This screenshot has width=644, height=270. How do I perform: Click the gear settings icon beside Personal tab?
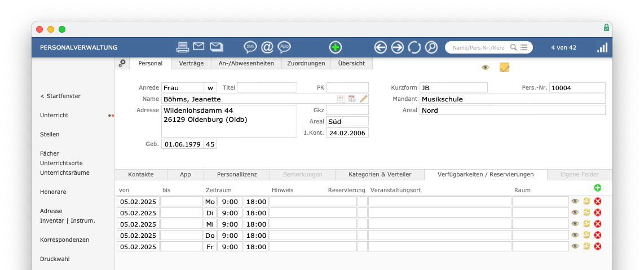point(122,63)
